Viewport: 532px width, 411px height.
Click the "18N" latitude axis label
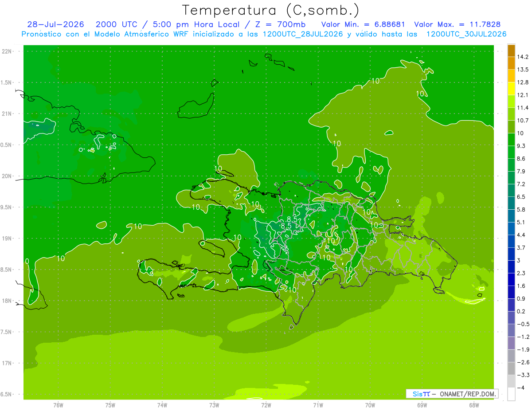[7, 301]
